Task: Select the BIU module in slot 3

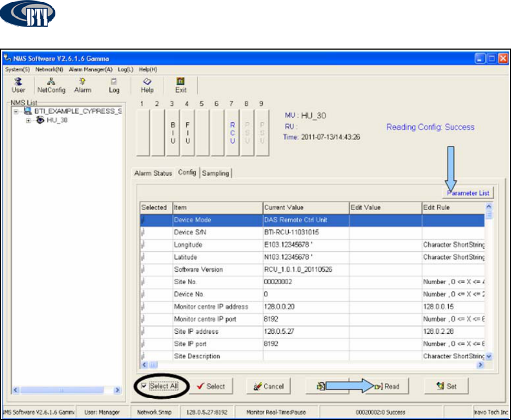Action: point(173,133)
